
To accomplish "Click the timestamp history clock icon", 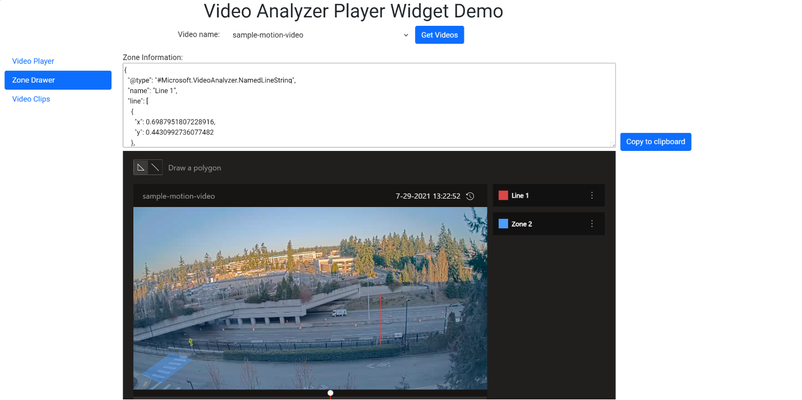I will click(470, 196).
